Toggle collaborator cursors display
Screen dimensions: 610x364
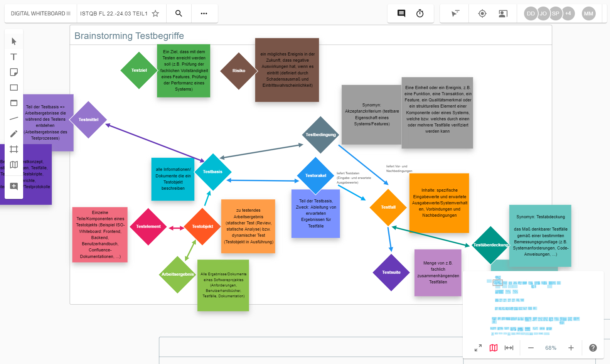[455, 13]
